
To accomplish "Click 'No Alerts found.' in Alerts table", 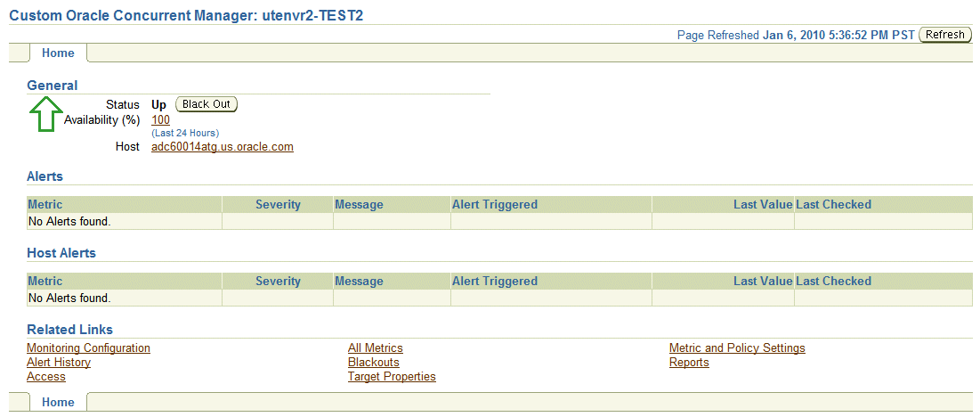I will click(x=70, y=221).
